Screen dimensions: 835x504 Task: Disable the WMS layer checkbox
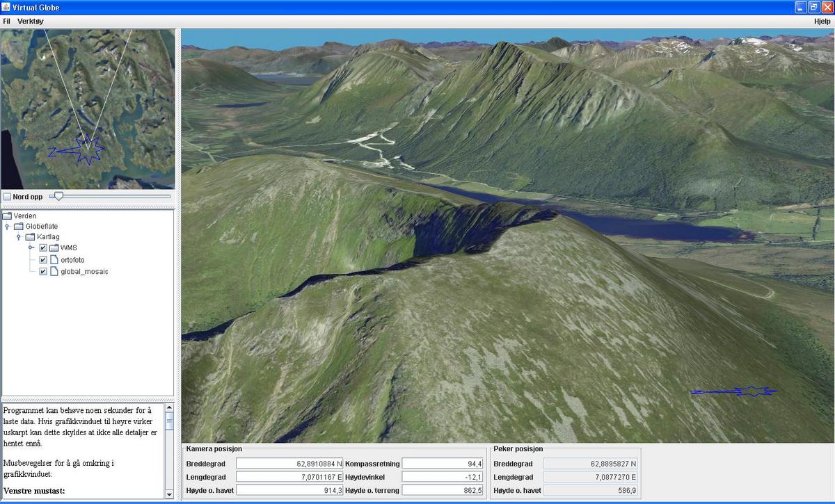coord(43,248)
